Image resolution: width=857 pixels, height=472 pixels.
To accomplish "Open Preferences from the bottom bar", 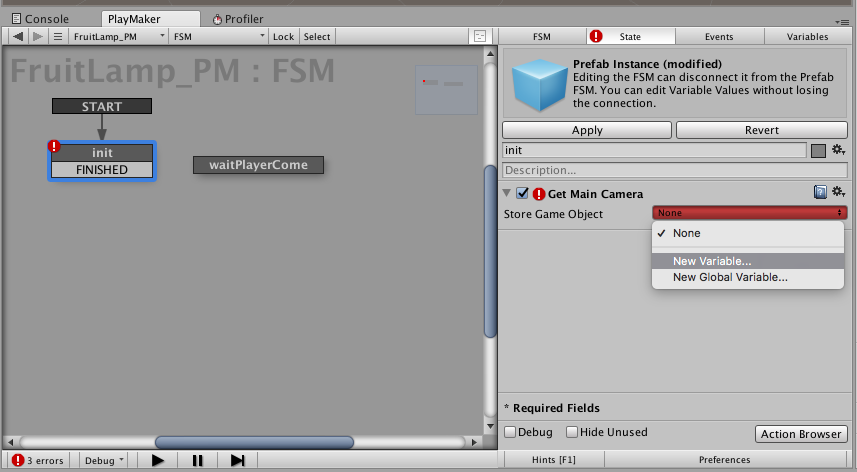I will pyautogui.click(x=725, y=460).
